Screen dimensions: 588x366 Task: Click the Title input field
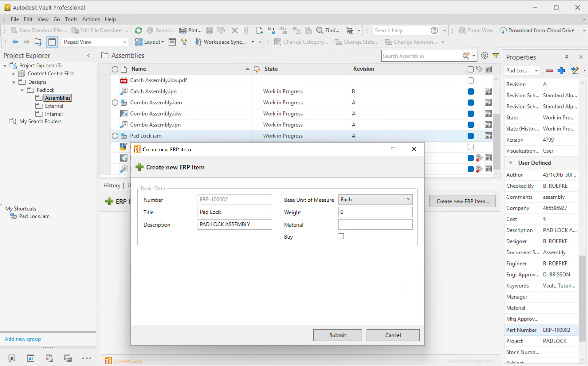[x=235, y=212]
